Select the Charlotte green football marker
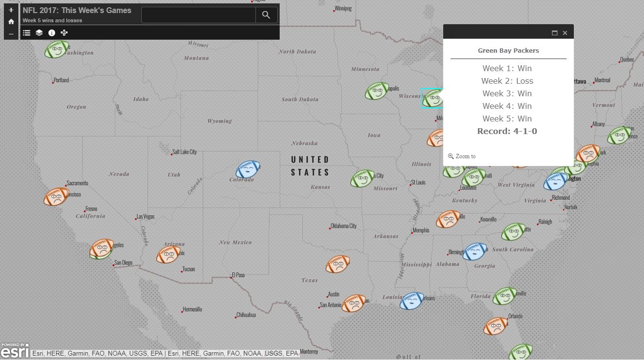Image resolution: width=644 pixels, height=360 pixels. (x=513, y=232)
